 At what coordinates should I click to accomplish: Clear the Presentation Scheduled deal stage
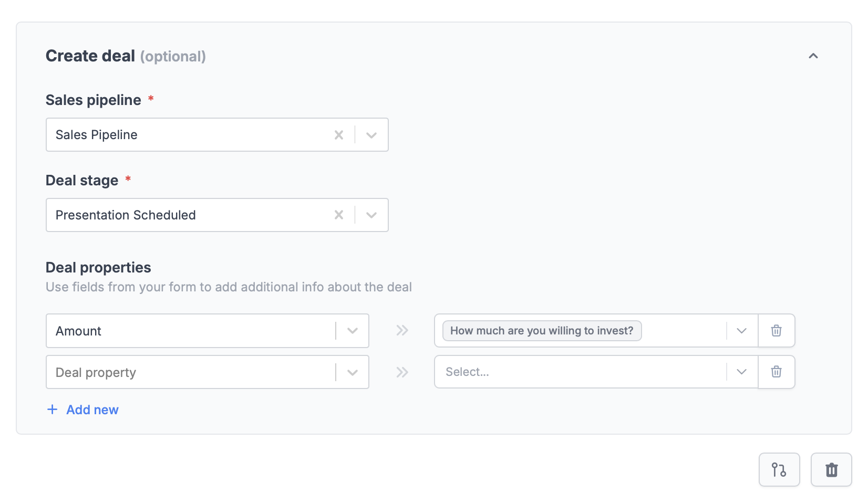[339, 215]
